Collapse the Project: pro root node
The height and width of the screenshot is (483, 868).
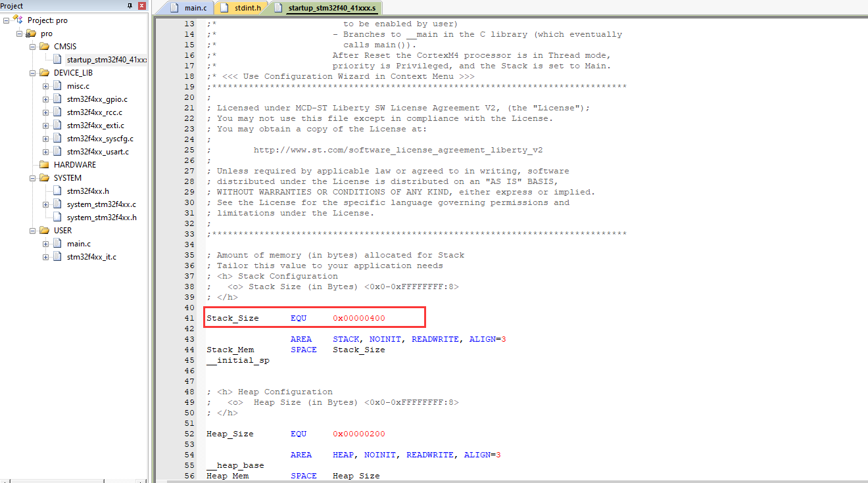coord(7,20)
